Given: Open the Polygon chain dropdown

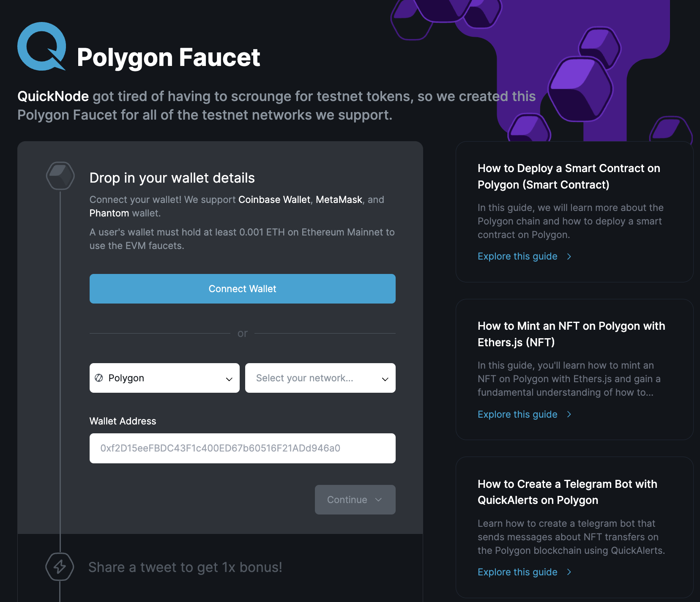Looking at the screenshot, I should click(x=164, y=378).
